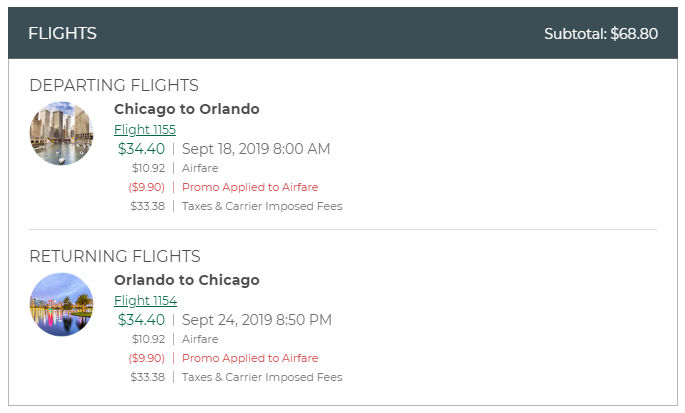The image size is (685, 413).
Task: Click the Orlando skyline circular thumbnail
Action: pos(62,305)
